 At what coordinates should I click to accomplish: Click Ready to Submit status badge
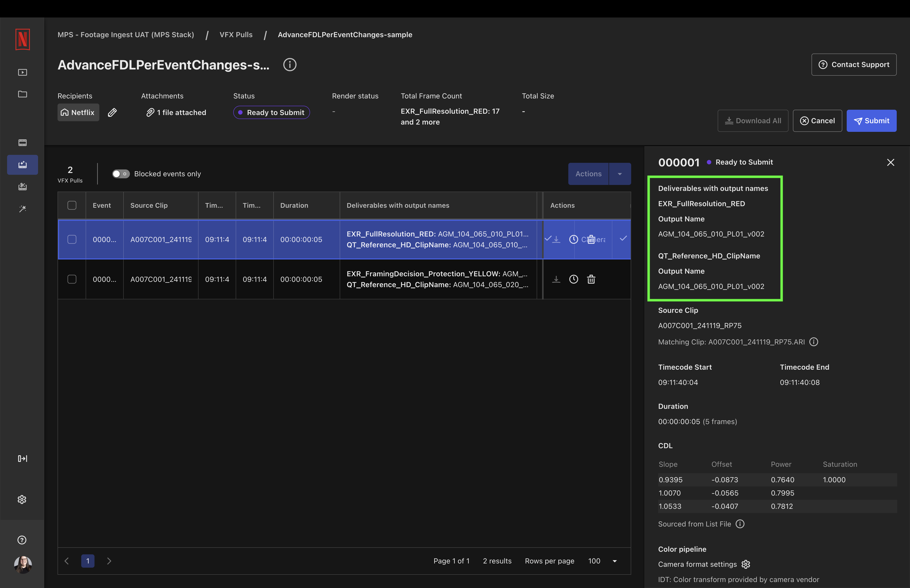tap(271, 112)
